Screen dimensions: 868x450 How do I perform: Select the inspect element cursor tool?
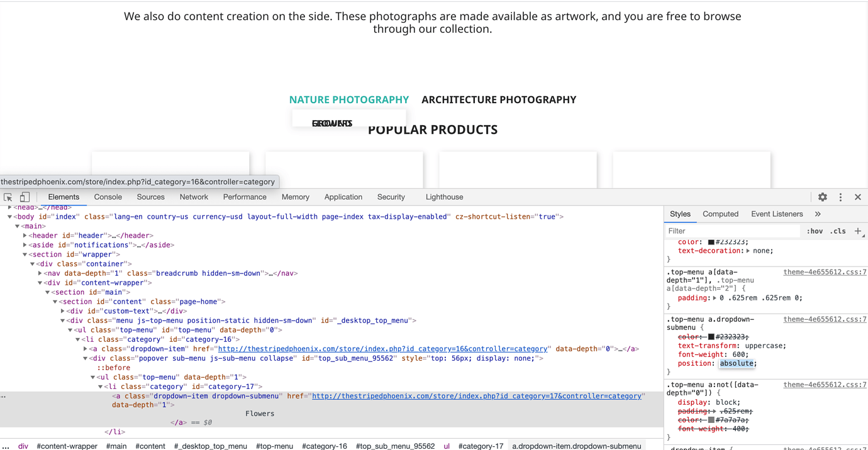pyautogui.click(x=8, y=197)
